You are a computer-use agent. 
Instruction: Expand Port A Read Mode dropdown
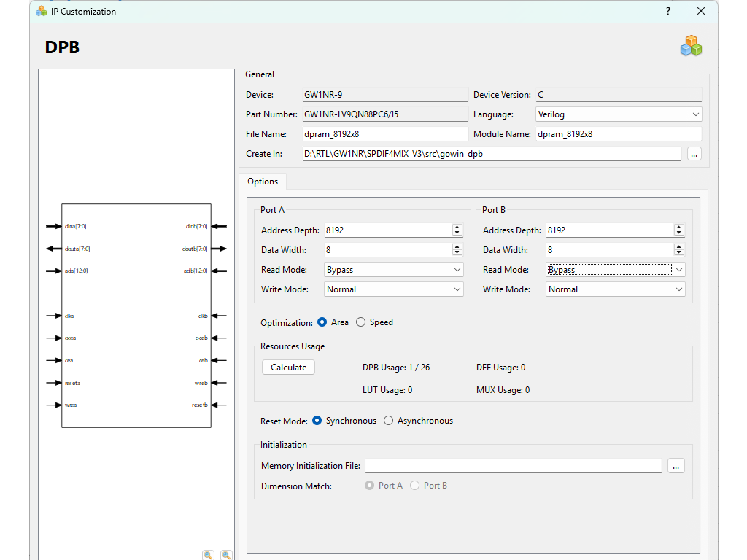394,270
